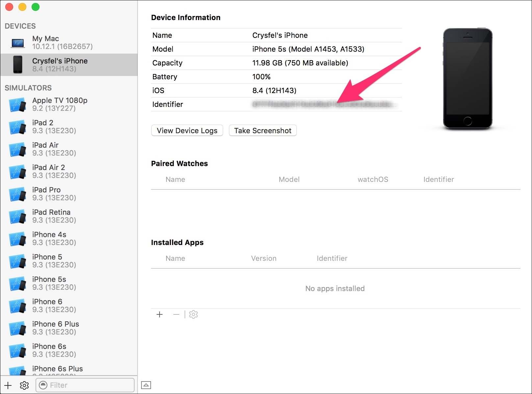
Task: Sort Paired Watches by Name column
Action: point(175,179)
